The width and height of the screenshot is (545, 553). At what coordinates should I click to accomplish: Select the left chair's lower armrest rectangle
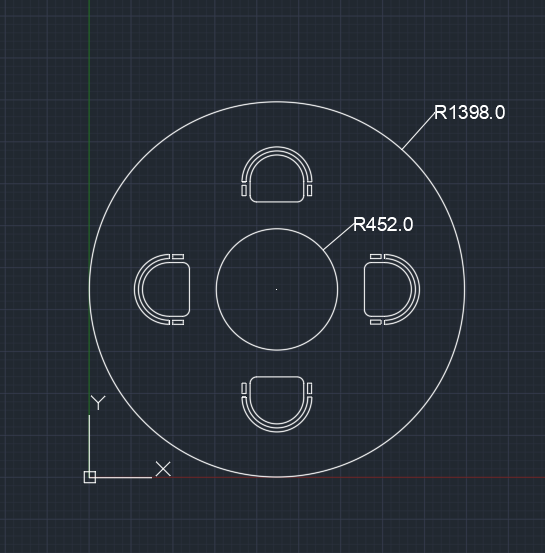tap(178, 322)
